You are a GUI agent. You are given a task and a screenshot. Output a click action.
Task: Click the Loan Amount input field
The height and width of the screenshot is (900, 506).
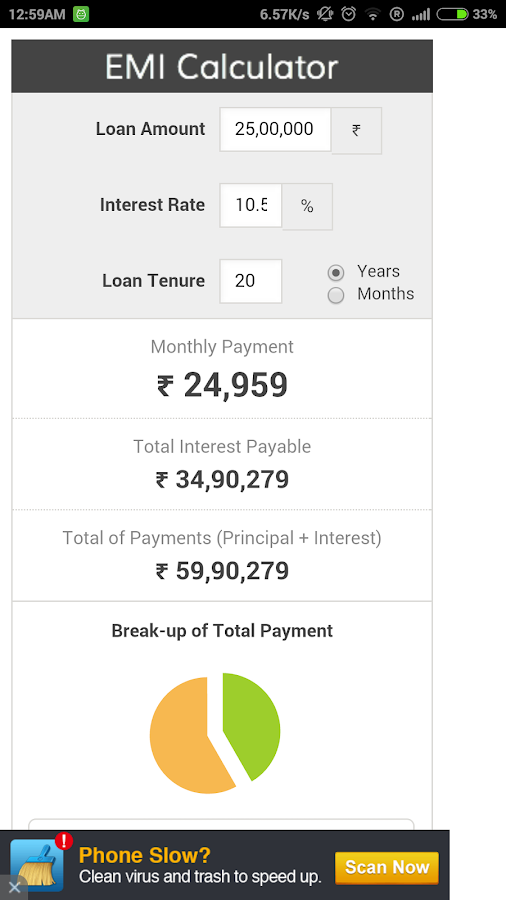point(275,129)
